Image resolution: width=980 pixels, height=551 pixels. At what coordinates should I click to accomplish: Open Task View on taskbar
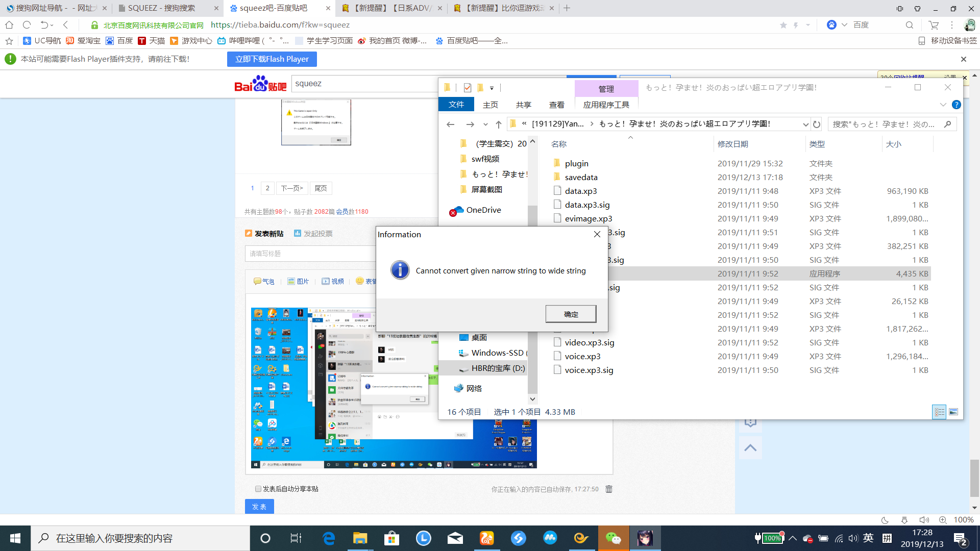296,538
